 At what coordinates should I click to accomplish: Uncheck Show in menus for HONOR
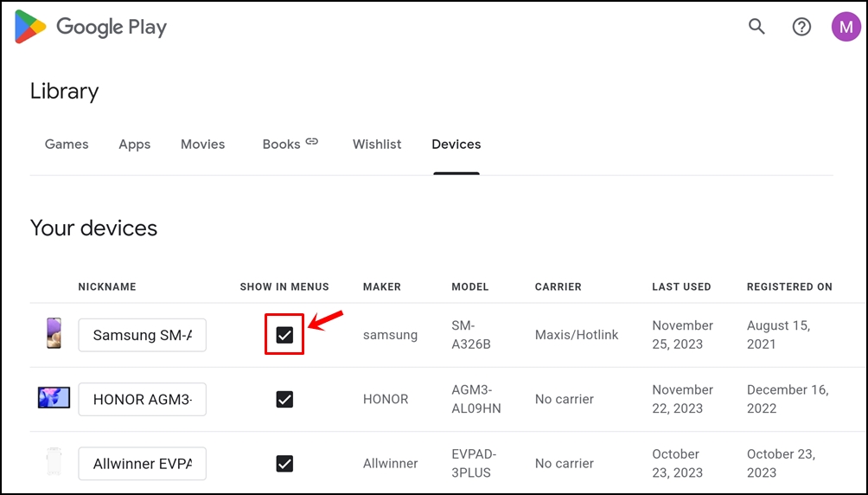[284, 399]
